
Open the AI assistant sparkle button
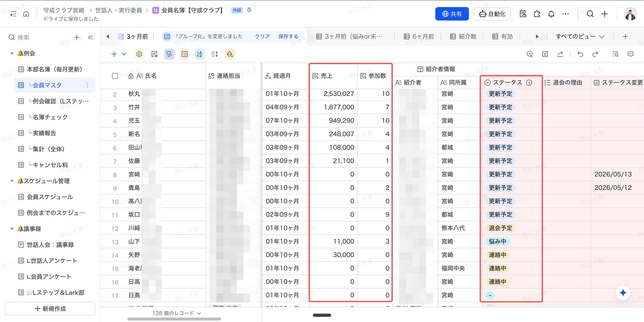click(623, 292)
